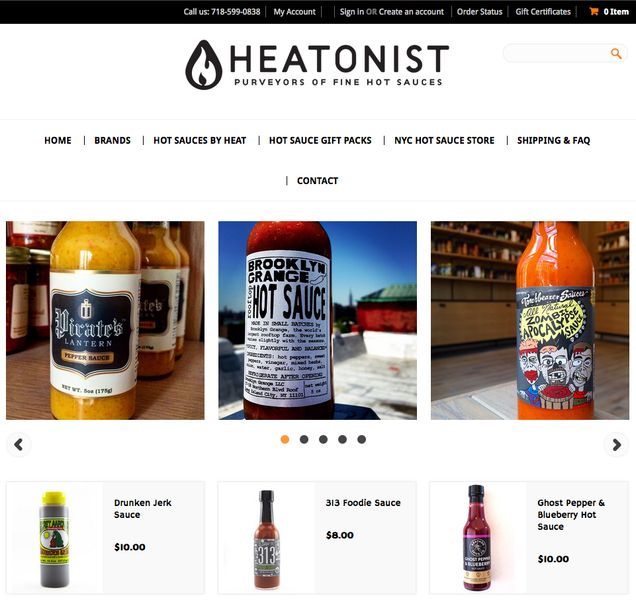Open the shopping cart icon
The width and height of the screenshot is (636, 600).
[594, 11]
